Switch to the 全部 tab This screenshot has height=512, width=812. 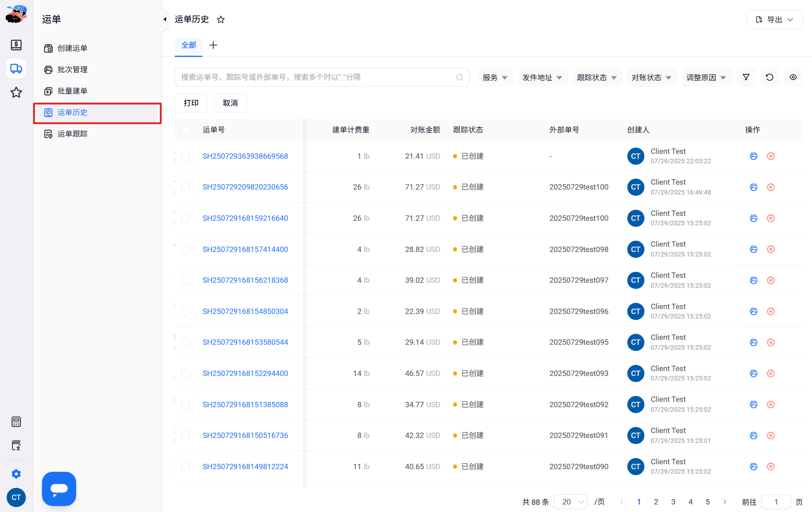point(189,45)
